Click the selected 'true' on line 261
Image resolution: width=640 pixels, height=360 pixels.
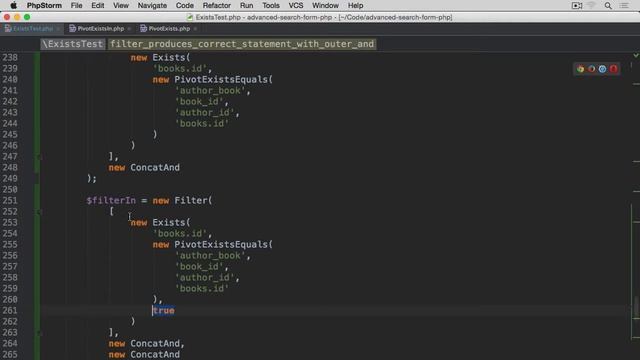click(163, 311)
